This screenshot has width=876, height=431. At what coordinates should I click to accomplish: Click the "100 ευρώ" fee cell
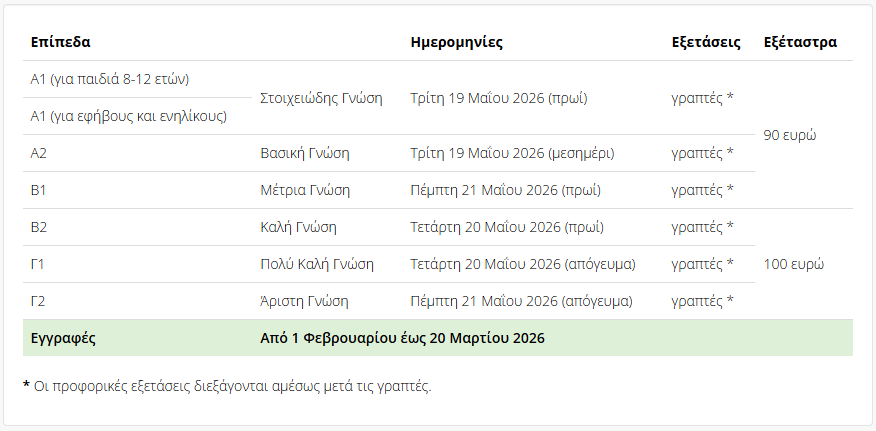click(793, 264)
